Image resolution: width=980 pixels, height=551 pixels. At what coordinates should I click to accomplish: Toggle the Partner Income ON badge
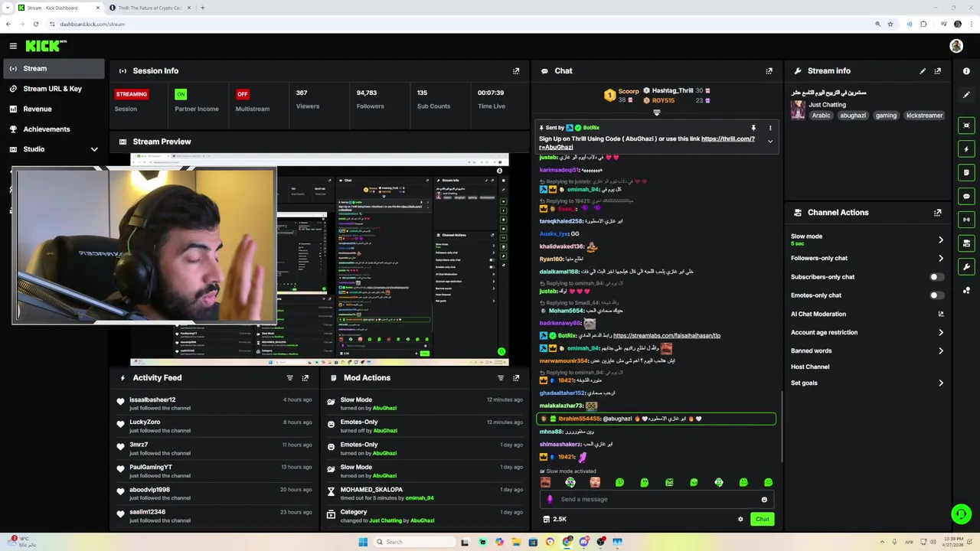coord(181,94)
